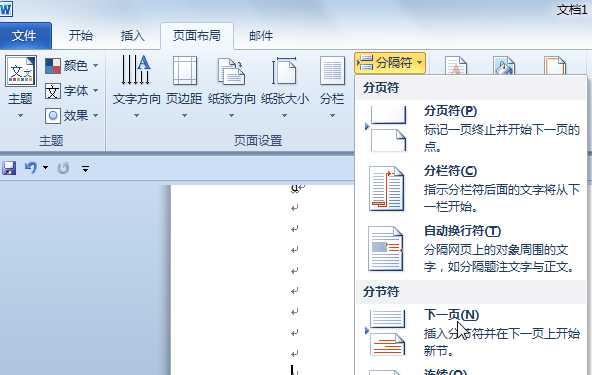Screen dimensions: 592x375
Task: Expand the 页边距 dropdown arrow
Action: pos(185,115)
